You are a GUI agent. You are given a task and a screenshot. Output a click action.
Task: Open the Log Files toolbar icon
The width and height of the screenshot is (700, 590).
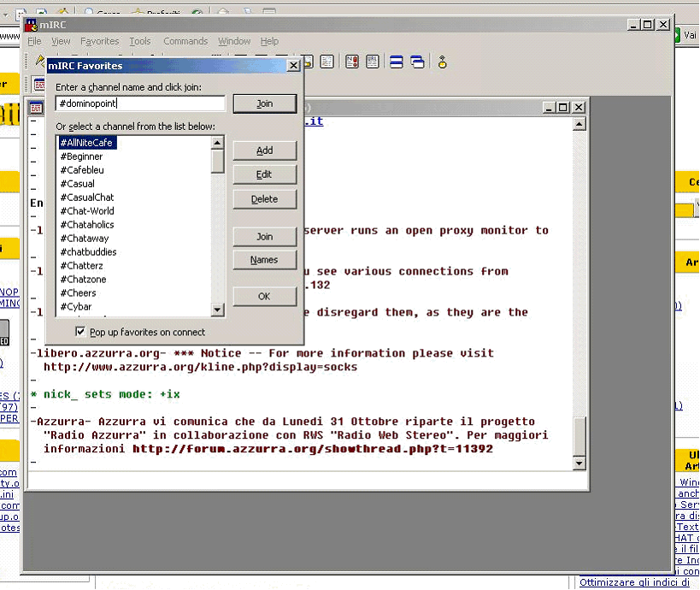click(x=326, y=62)
